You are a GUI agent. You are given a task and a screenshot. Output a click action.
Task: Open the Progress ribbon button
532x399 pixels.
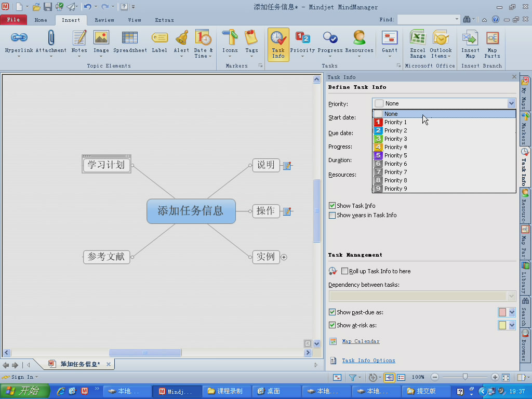330,44
